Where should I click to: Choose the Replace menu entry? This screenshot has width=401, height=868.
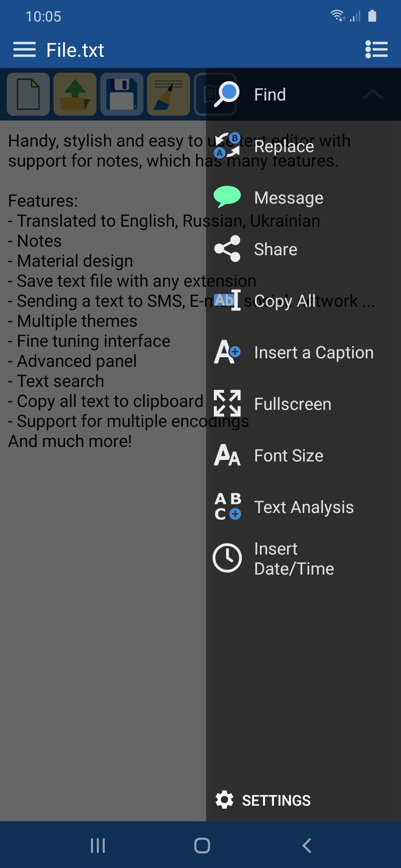pos(303,146)
